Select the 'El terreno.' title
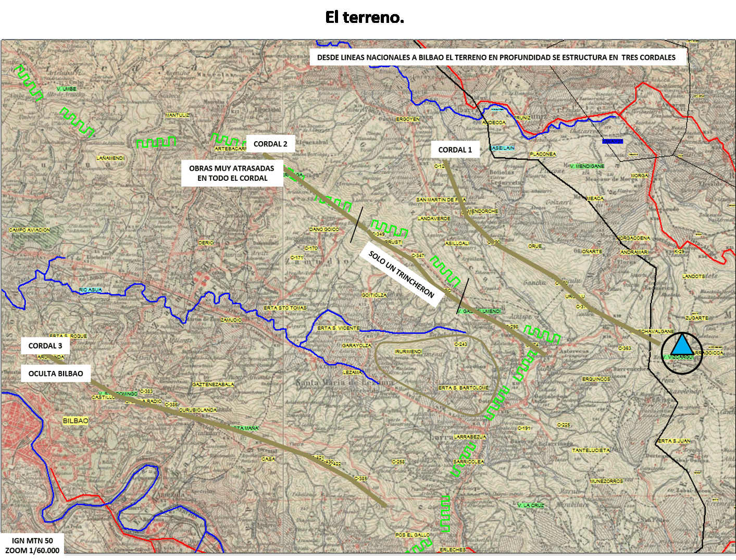736x560 pixels. (365, 17)
